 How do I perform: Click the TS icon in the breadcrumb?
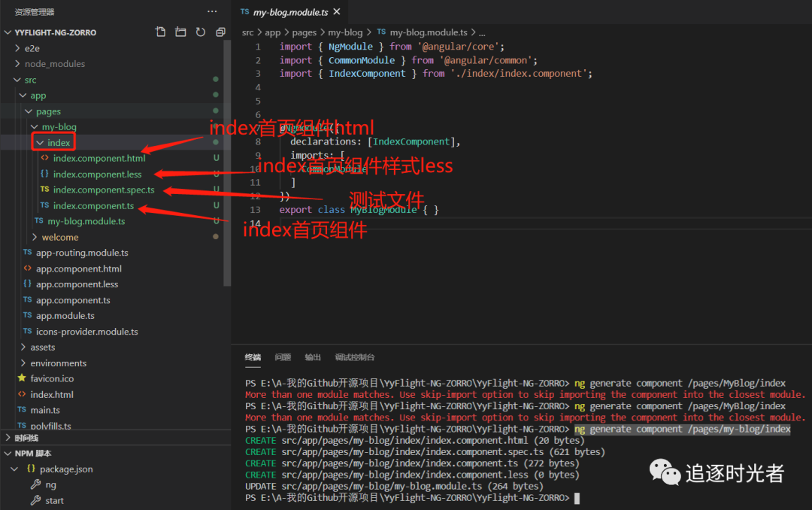click(x=381, y=32)
